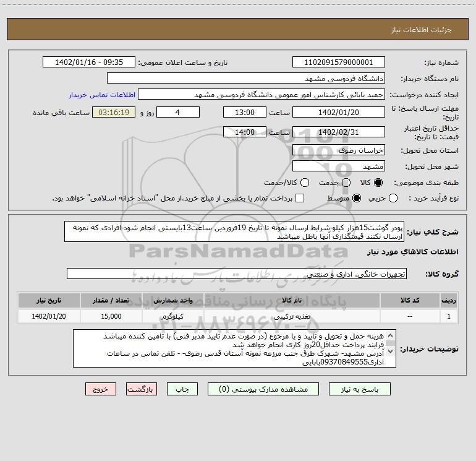The image size is (476, 461).
Task: Click the کیلوگرم unit cell
Action: point(172,316)
